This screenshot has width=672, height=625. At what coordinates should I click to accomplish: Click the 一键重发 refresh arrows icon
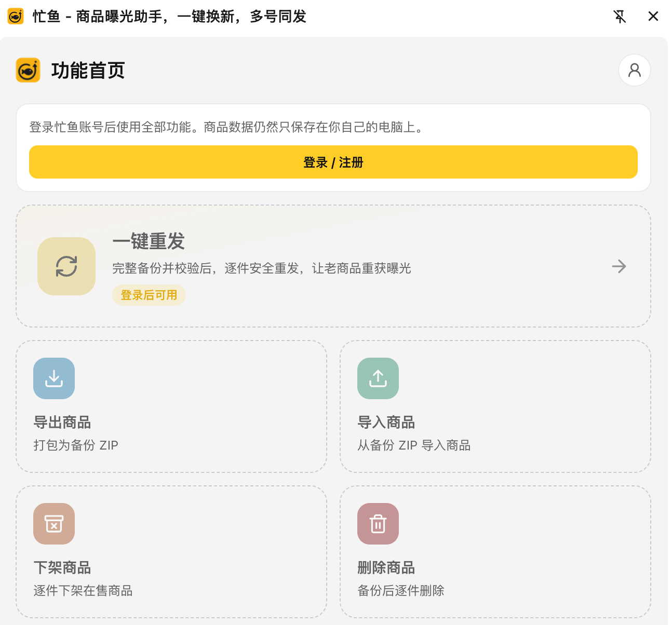click(x=66, y=266)
